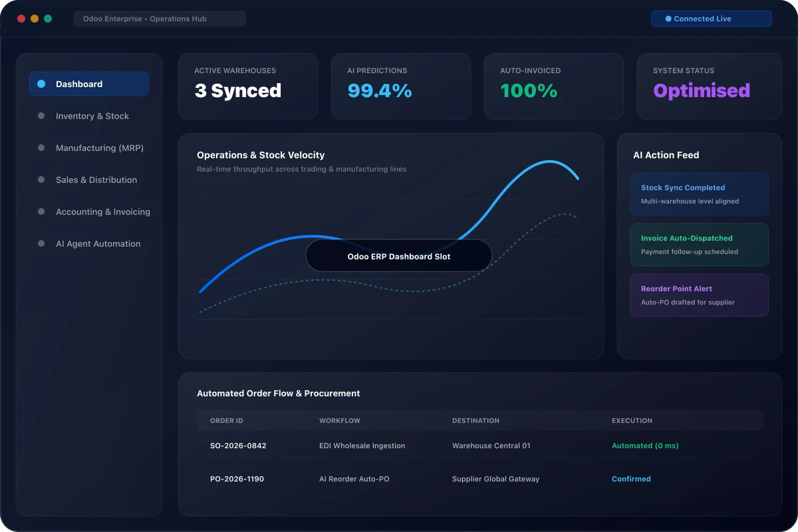The width and height of the screenshot is (798, 532).
Task: Click the Connected Live status button
Action: (x=711, y=19)
